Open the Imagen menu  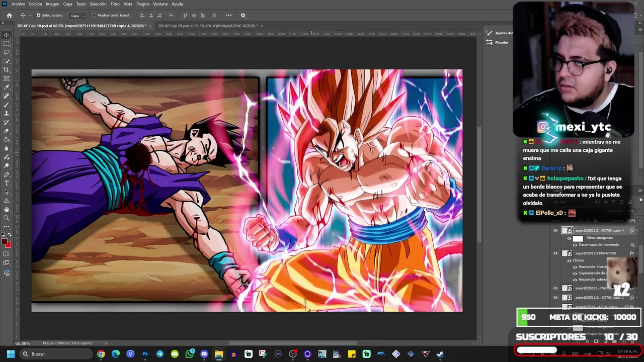tap(52, 4)
